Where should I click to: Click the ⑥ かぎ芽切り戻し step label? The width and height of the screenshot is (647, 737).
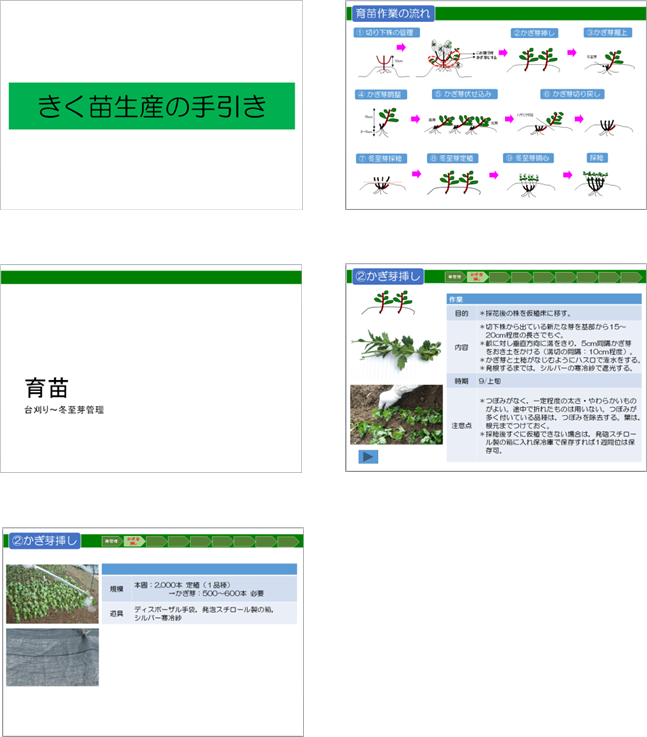pos(572,94)
